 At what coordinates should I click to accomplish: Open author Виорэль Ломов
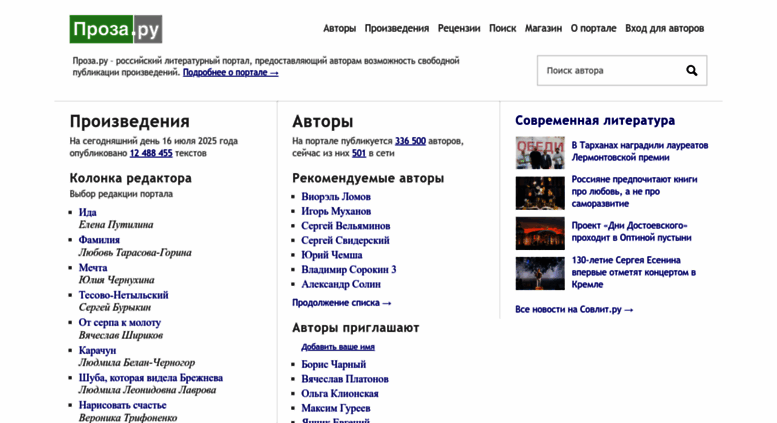pos(336,197)
